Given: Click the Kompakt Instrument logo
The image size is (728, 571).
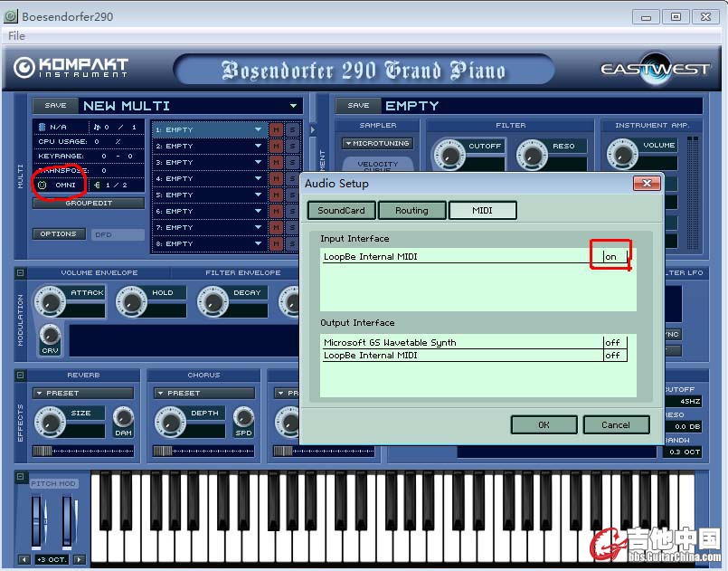Looking at the screenshot, I should pos(71,67).
